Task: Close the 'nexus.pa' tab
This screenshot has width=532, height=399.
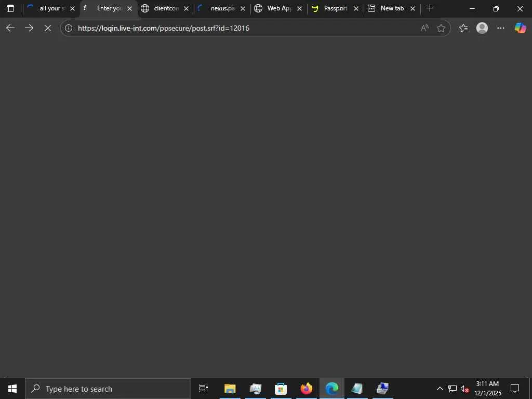Action: pos(243,9)
